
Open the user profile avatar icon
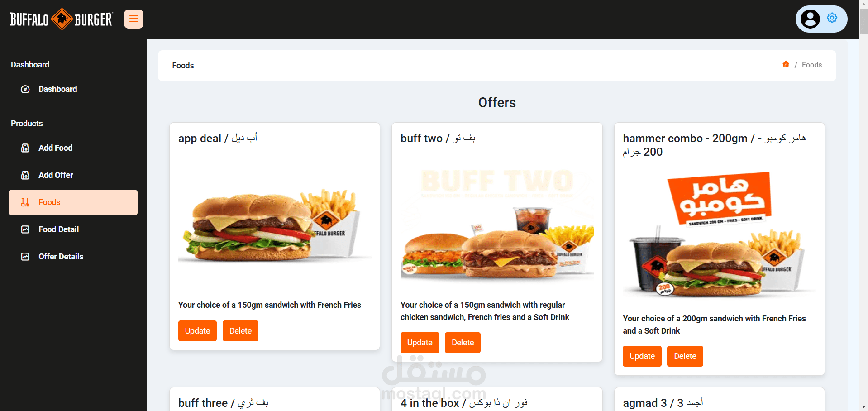pyautogui.click(x=810, y=19)
